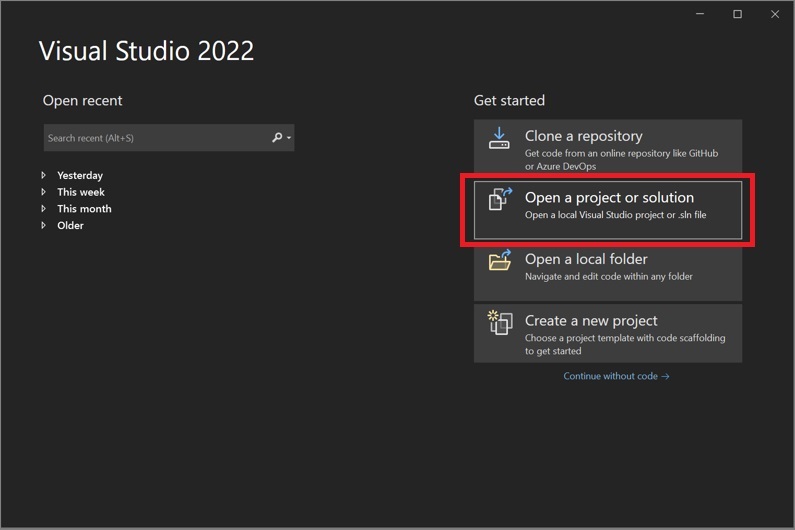
Task: Expand the This week group
Action: click(44, 192)
